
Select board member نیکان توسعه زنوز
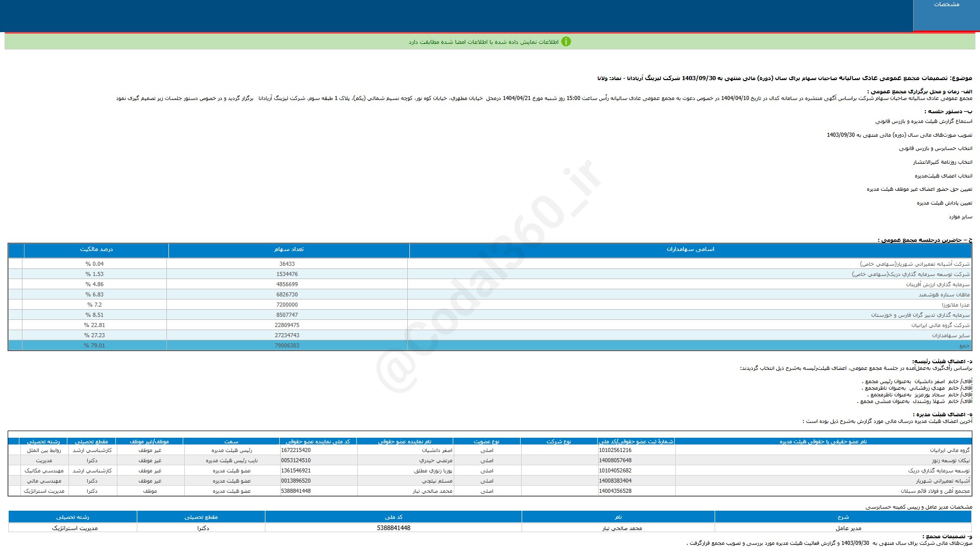pyautogui.click(x=951, y=460)
